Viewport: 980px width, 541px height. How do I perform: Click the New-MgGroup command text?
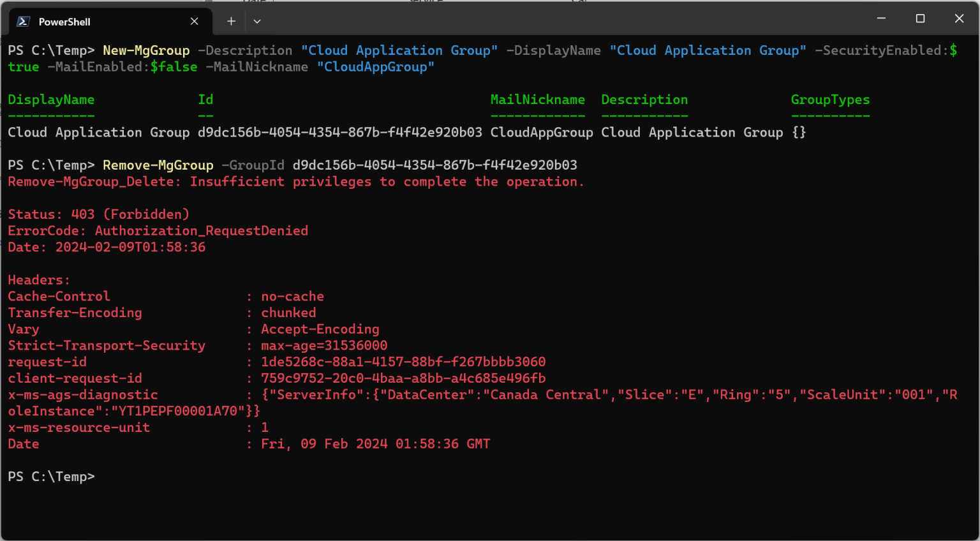[146, 50]
